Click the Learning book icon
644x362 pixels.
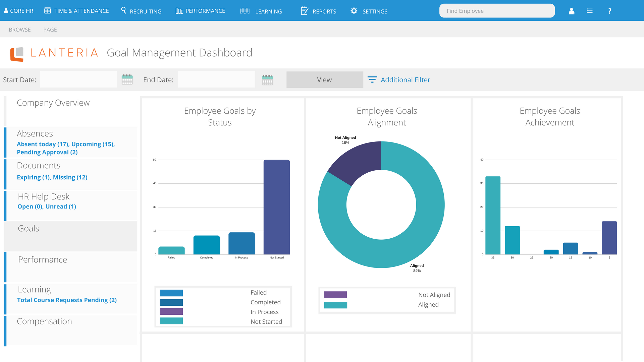(245, 11)
